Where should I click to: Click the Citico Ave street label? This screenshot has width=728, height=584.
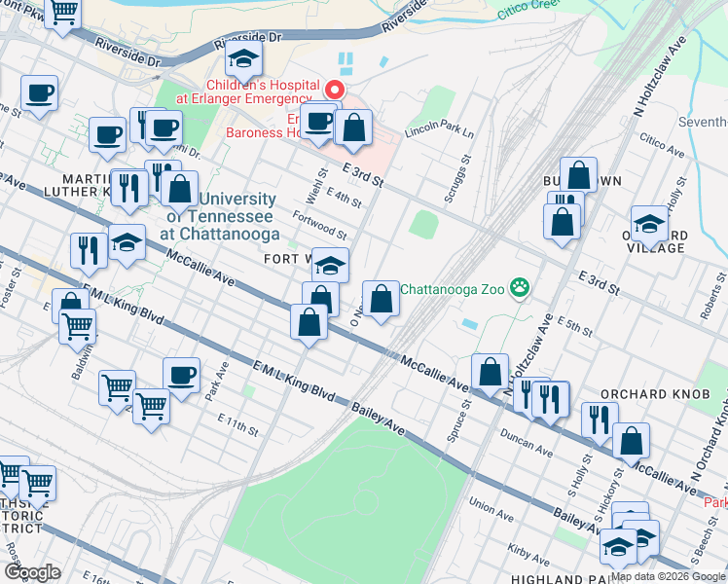click(x=662, y=145)
